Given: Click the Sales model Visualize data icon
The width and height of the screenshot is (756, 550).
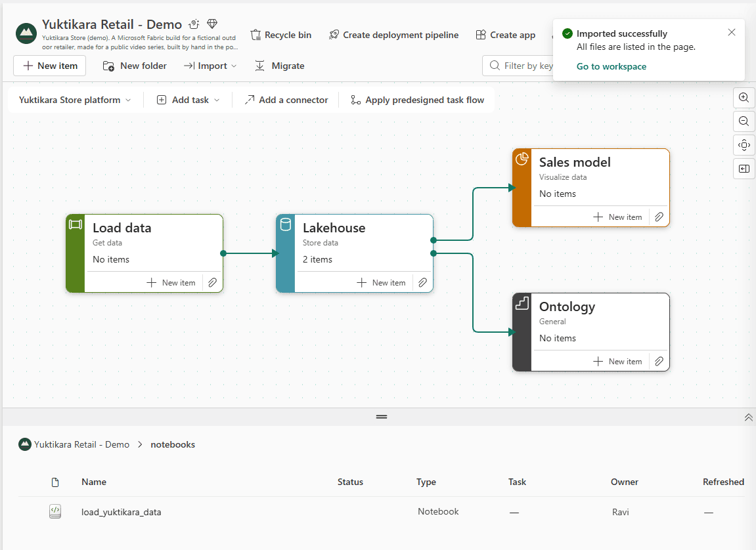Looking at the screenshot, I should tap(522, 159).
